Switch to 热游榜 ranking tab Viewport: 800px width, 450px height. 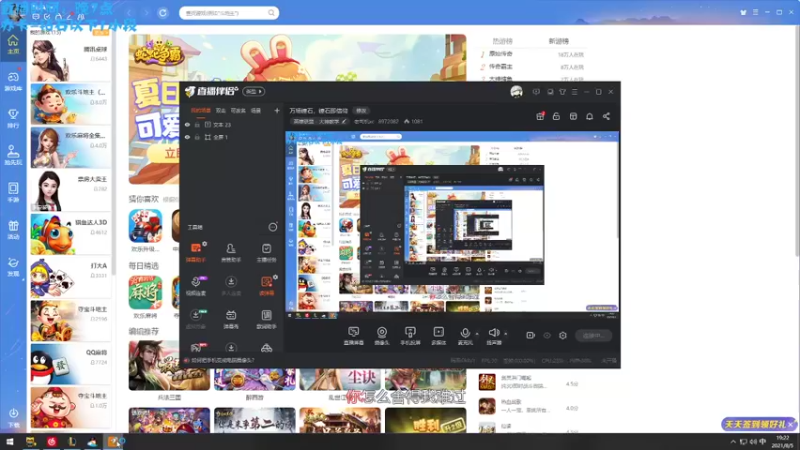[x=503, y=41]
